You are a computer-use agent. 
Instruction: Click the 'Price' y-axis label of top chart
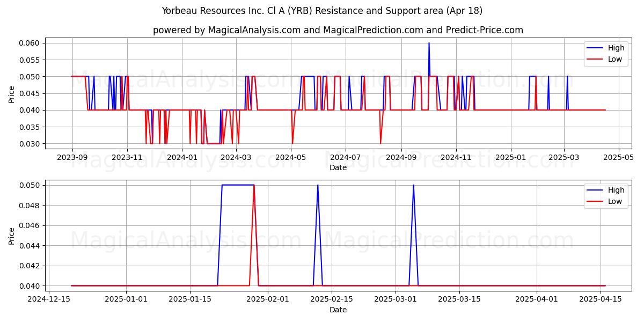pyautogui.click(x=12, y=93)
